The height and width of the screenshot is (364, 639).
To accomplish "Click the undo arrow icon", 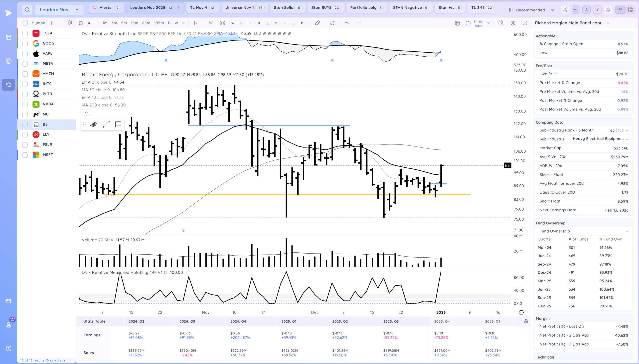I will pos(347,23).
